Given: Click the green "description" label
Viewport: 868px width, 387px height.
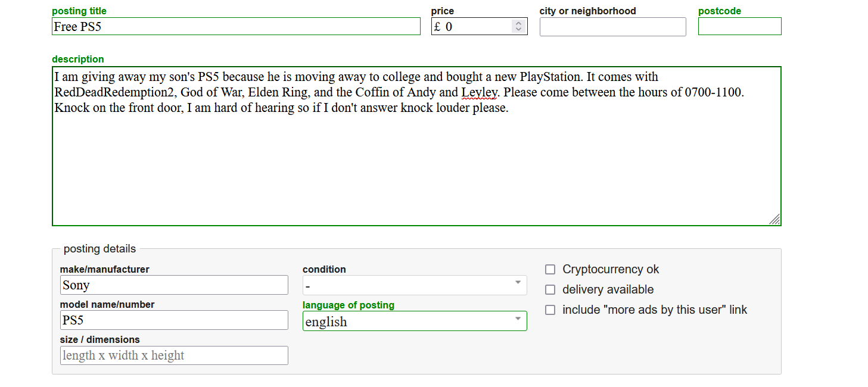Looking at the screenshot, I should click(x=77, y=60).
